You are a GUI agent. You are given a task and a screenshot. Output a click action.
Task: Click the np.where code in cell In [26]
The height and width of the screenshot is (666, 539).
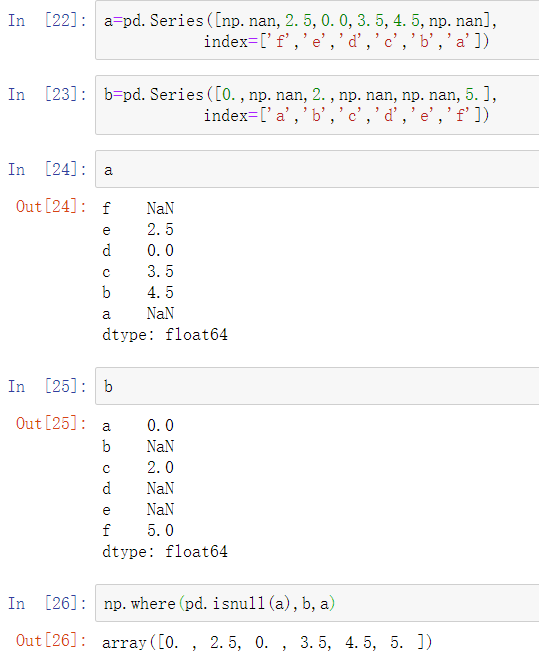coord(219,603)
